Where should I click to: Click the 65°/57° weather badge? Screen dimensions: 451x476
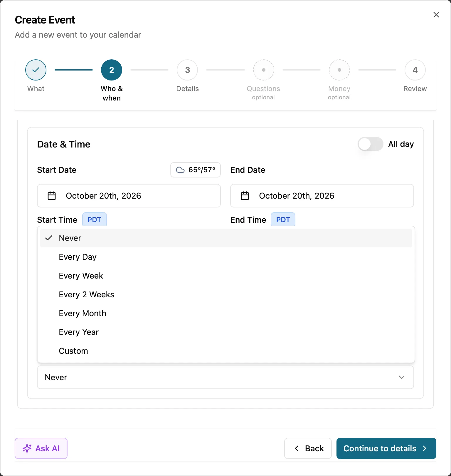coord(196,170)
